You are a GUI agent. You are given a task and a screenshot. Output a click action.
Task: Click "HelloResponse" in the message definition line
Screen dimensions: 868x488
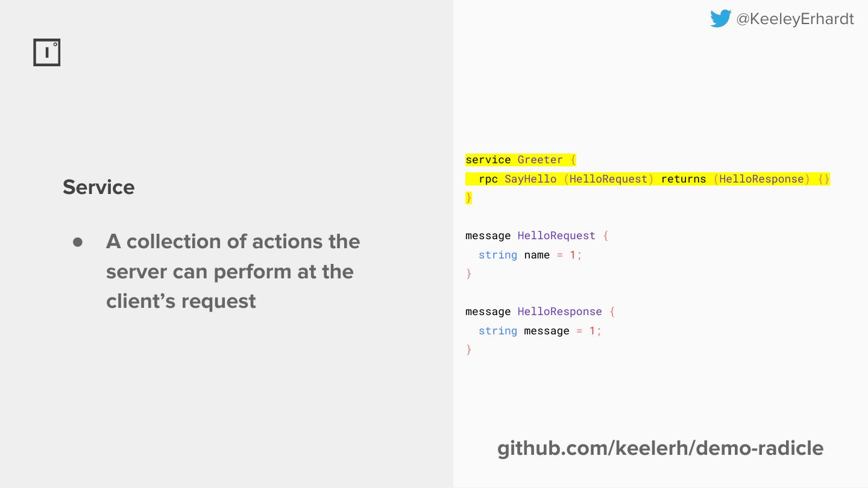[559, 311]
